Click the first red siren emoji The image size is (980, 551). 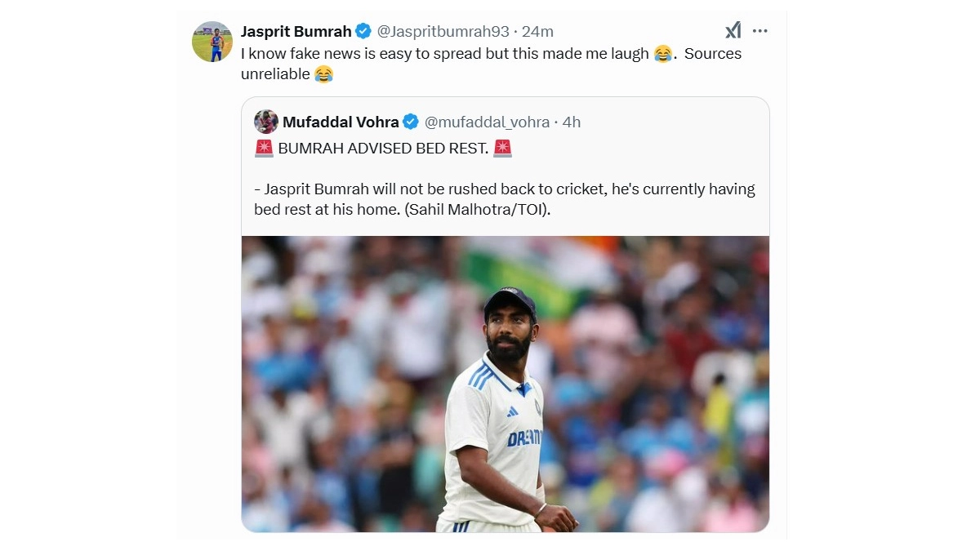point(264,149)
